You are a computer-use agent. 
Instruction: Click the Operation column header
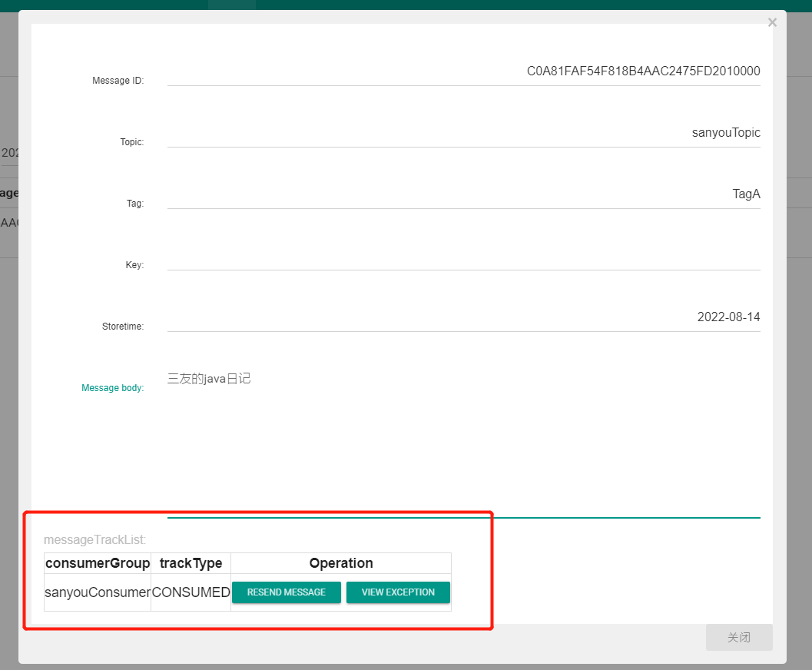point(341,563)
